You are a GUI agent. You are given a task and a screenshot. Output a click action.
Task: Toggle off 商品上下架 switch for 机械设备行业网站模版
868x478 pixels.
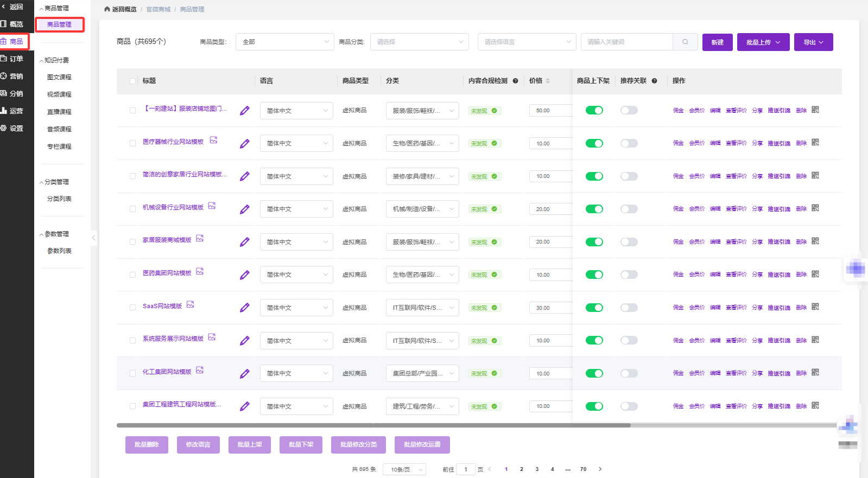pos(594,209)
